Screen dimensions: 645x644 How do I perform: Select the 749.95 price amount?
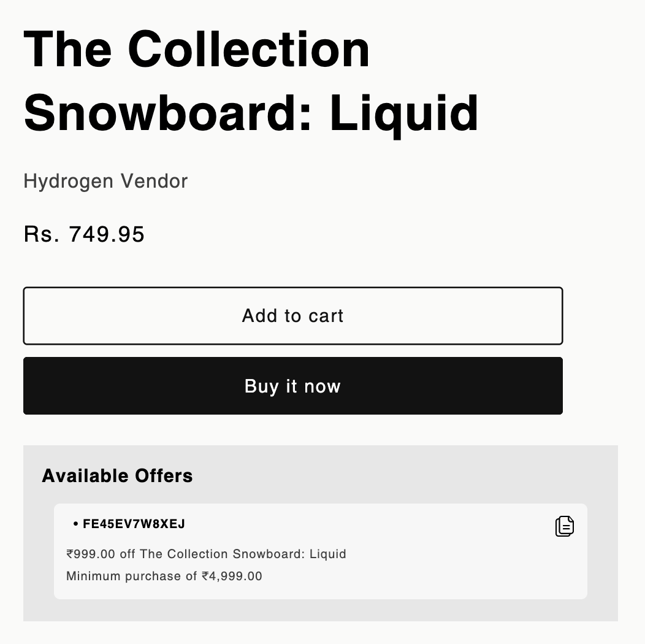click(x=107, y=234)
